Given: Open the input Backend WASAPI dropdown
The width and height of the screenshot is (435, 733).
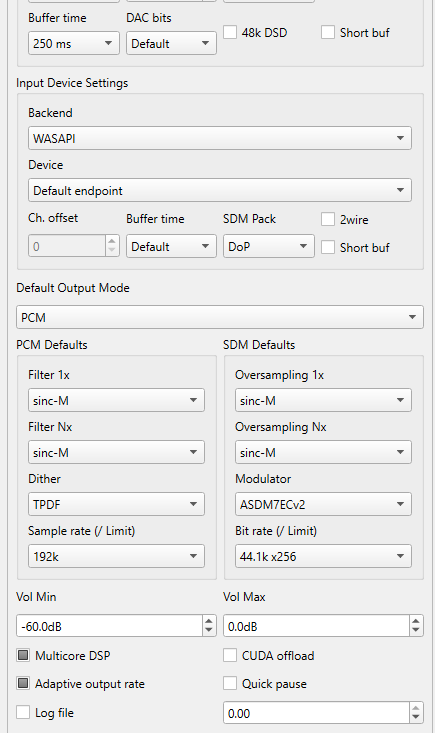Looking at the screenshot, I should 220,138.
